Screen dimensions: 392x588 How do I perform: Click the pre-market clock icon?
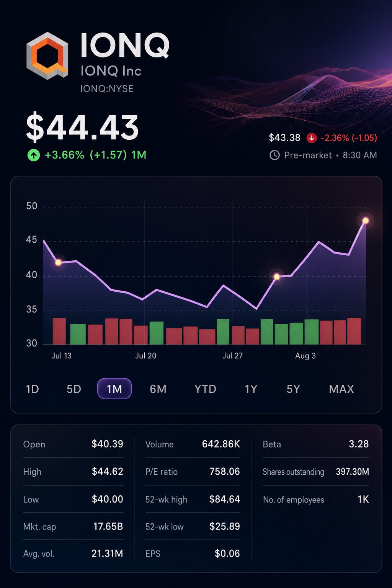click(274, 155)
